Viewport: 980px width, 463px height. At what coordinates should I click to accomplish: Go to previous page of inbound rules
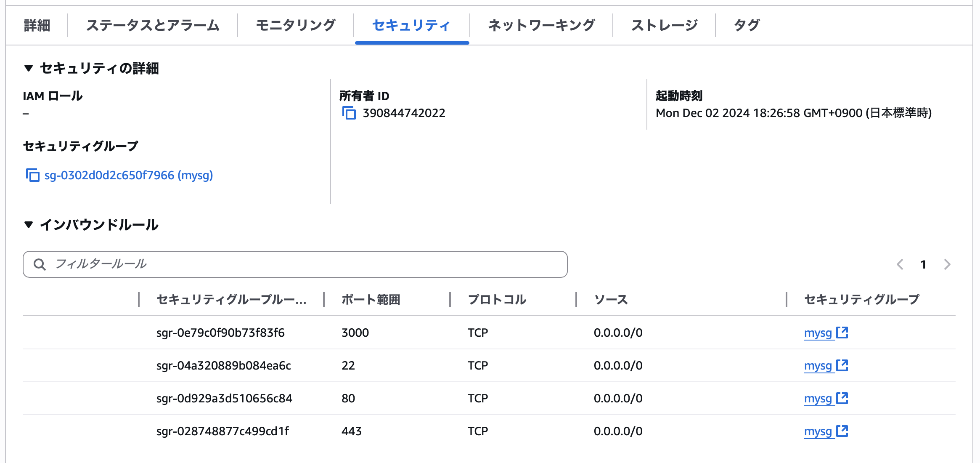tap(900, 264)
